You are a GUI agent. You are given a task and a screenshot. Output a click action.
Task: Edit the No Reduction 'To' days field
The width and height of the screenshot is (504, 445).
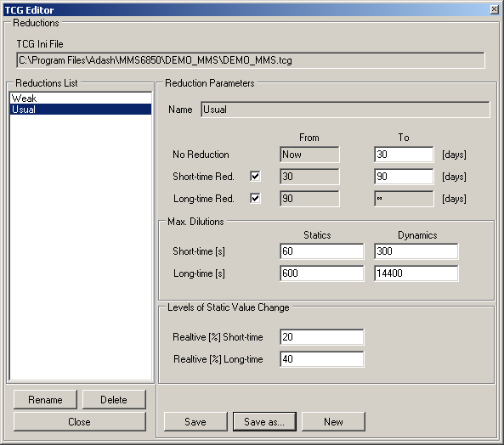[404, 155]
